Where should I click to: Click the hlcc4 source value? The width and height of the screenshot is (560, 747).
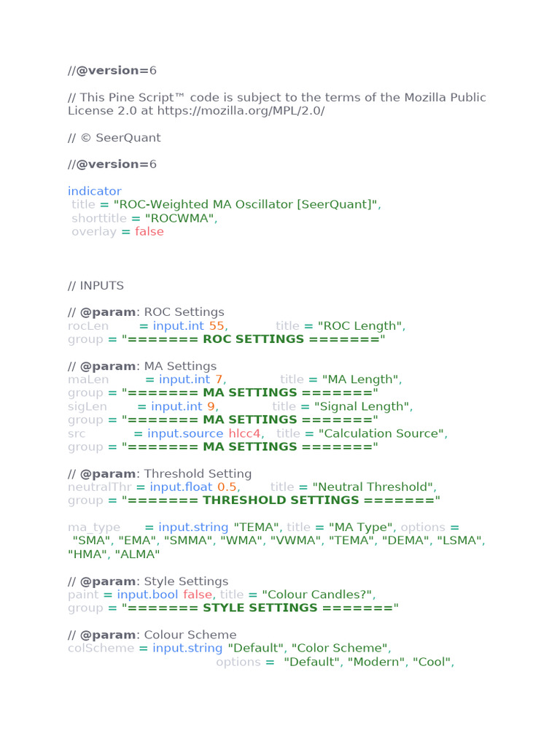[x=245, y=433]
